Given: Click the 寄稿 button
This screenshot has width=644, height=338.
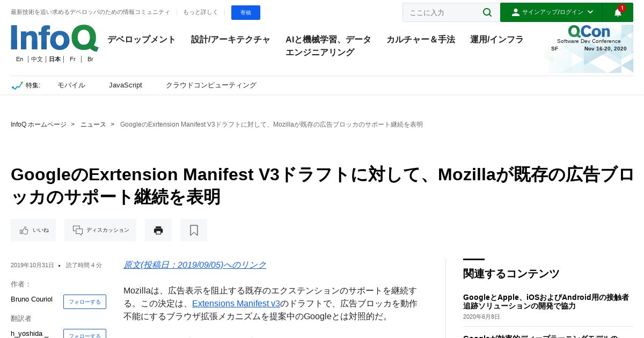Looking at the screenshot, I should [x=246, y=12].
